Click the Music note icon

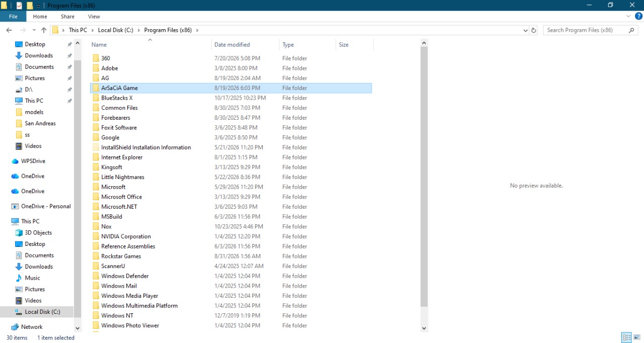pos(19,278)
